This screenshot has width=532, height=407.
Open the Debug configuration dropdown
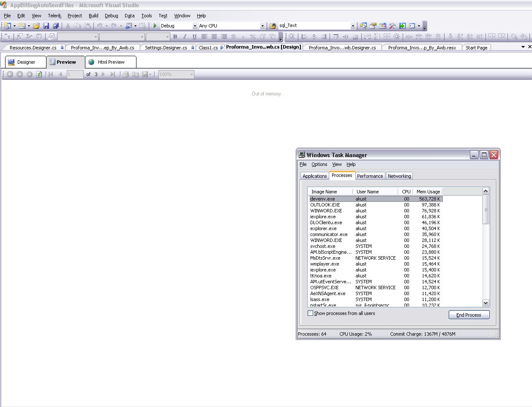coord(195,26)
